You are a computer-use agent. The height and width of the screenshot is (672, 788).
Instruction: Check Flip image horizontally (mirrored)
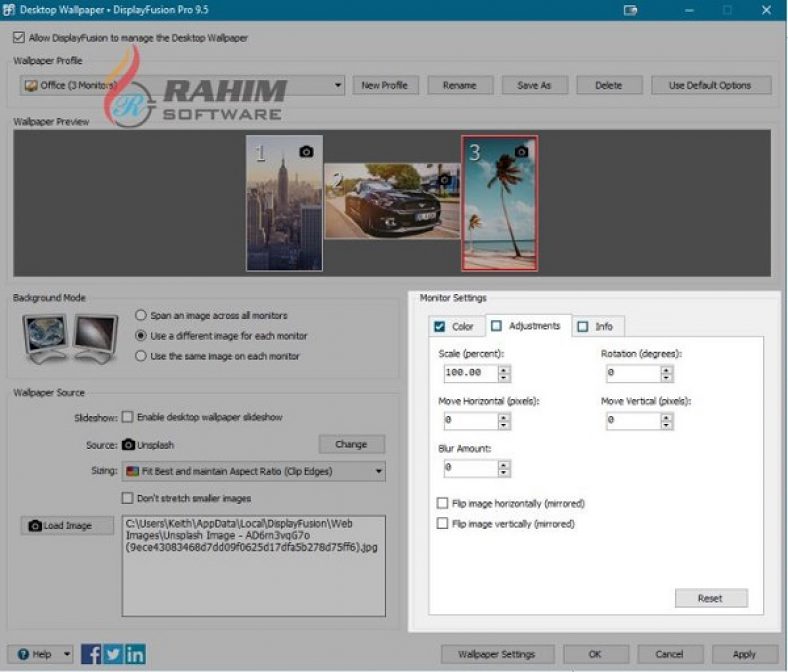pos(443,503)
